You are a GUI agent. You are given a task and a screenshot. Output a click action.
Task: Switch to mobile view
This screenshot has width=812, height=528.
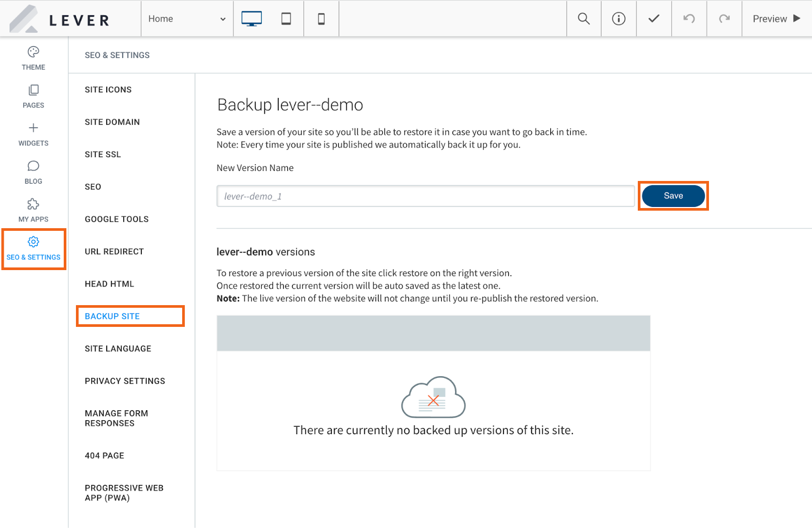click(x=321, y=19)
